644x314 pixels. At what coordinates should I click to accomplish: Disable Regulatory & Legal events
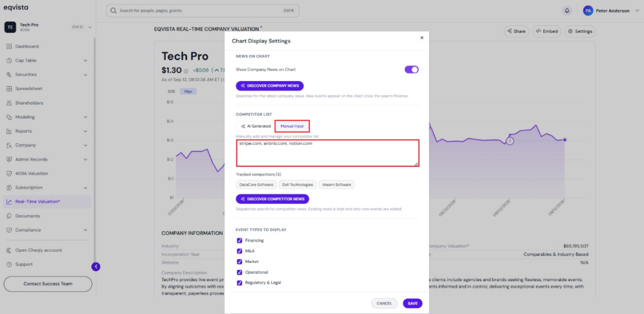click(x=240, y=283)
